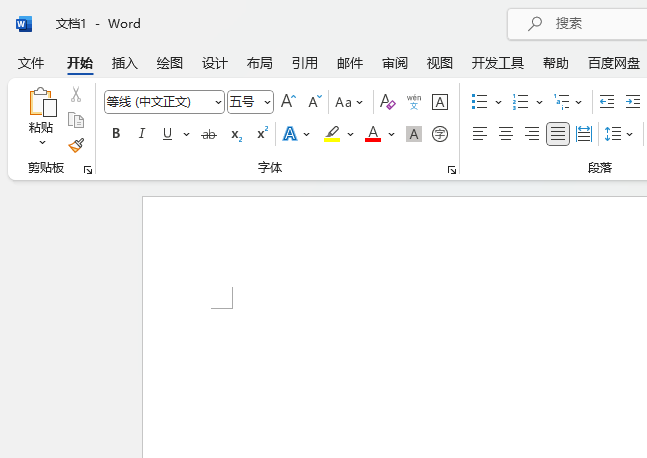This screenshot has height=458, width=647.
Task: Open the Bullets library dropdown
Action: pyautogui.click(x=498, y=102)
